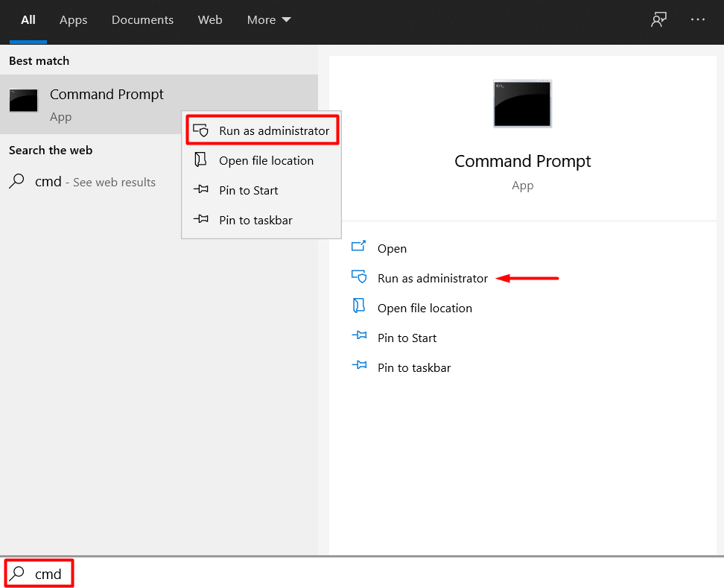Select the Command Prompt best match result
Image resolution: width=724 pixels, height=588 pixels.
(x=107, y=95)
